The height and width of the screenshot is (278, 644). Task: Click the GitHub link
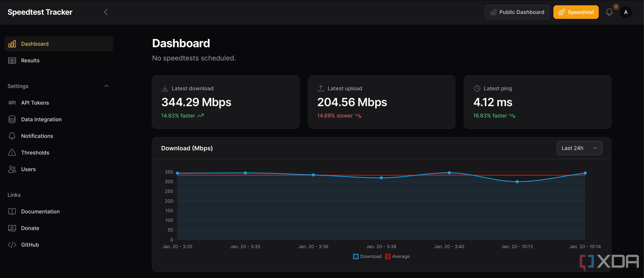(30, 244)
